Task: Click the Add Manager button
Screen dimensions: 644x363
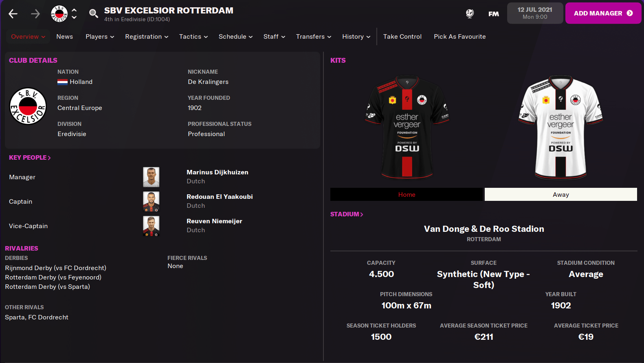Action: pos(603,13)
